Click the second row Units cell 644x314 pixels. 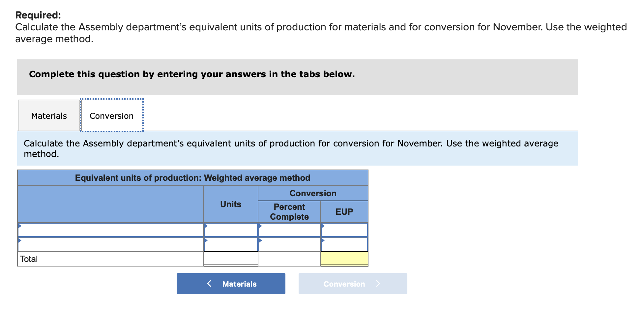(231, 244)
